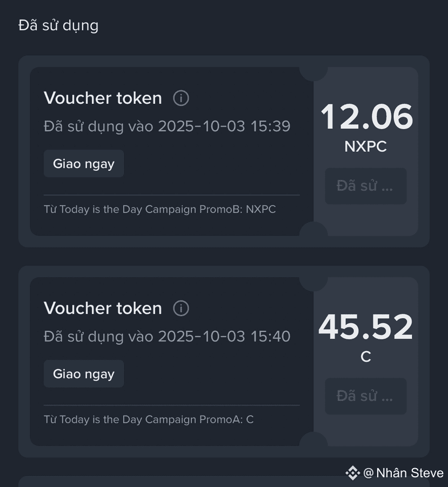Tap the Binance logo in watermark
Viewport: 448px width, 487px height.
point(353,473)
